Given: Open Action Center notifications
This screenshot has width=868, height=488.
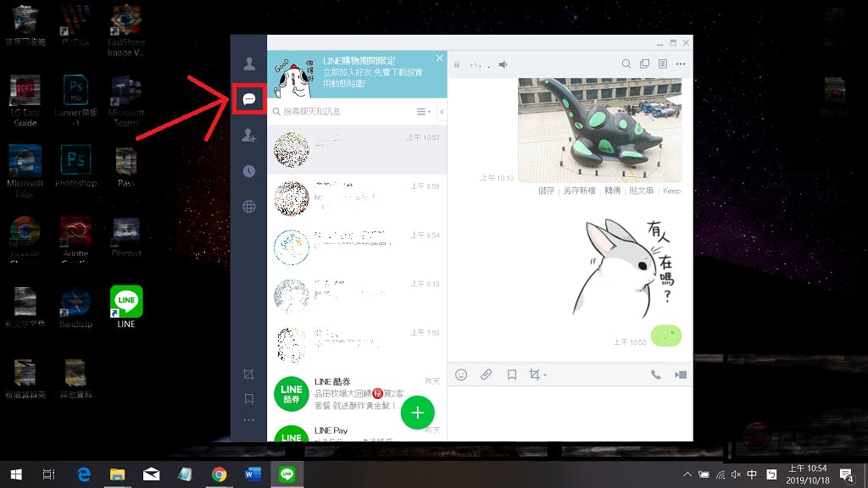Looking at the screenshot, I should coord(847,474).
